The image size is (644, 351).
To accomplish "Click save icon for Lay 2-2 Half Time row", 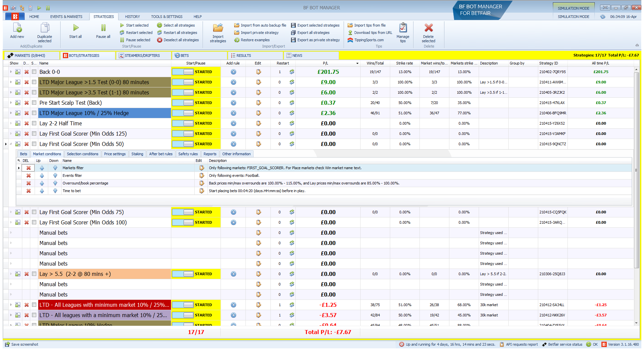I will point(18,123).
